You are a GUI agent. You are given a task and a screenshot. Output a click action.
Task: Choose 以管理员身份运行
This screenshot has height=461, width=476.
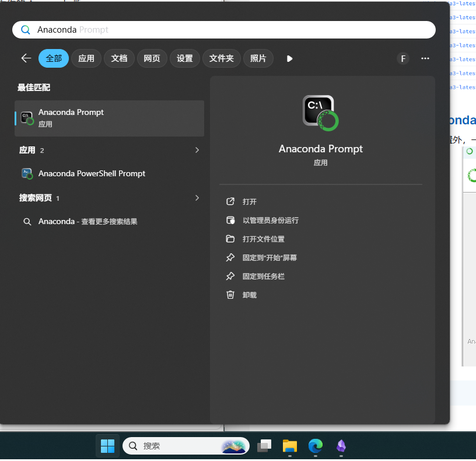click(270, 221)
